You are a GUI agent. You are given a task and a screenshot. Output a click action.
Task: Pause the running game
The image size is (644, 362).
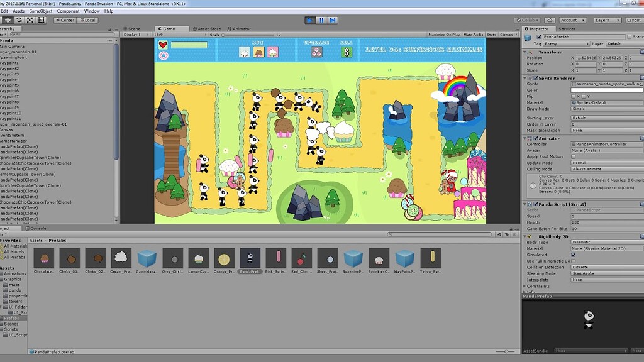point(321,20)
